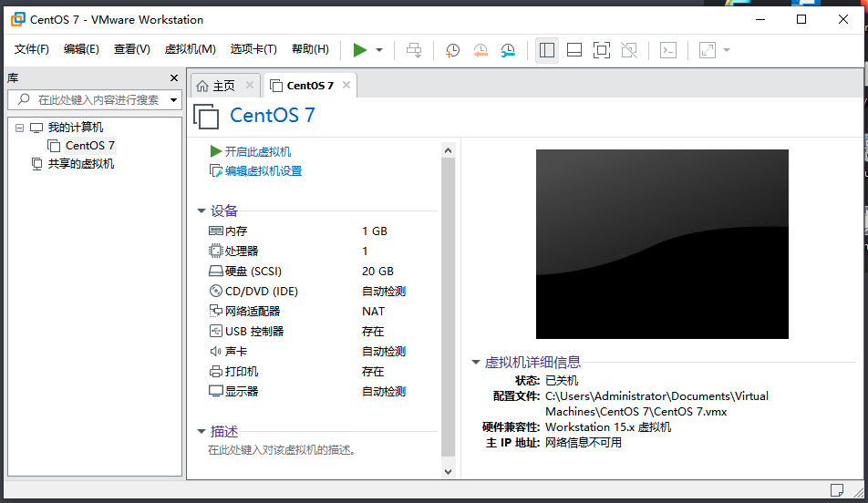
Task: Take a snapshot with the clock-plus icon
Action: (x=452, y=50)
